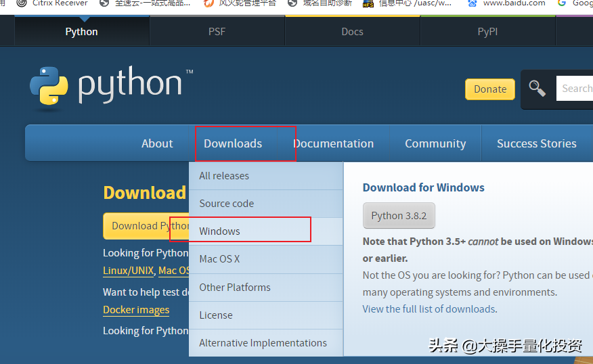Image resolution: width=593 pixels, height=364 pixels.
Task: Open the Success Stories menu
Action: point(537,143)
